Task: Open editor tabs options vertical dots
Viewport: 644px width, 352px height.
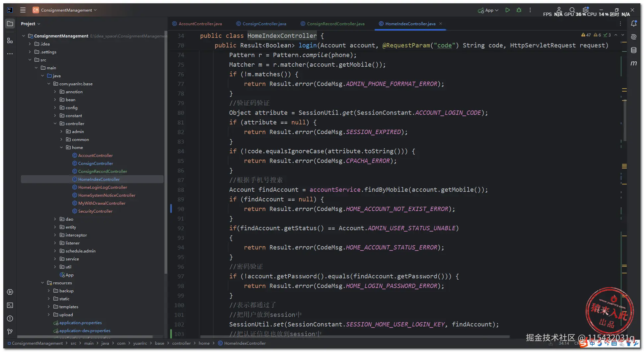Action: click(x=620, y=24)
